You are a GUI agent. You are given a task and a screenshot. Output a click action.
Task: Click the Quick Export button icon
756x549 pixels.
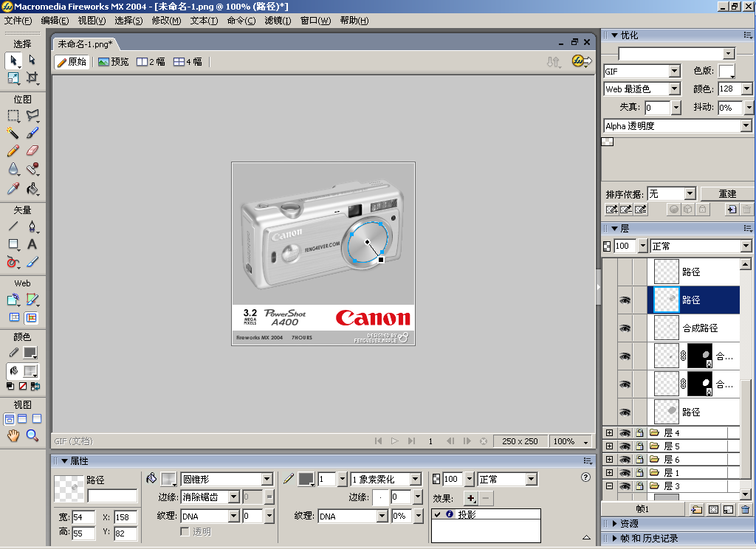click(x=582, y=61)
